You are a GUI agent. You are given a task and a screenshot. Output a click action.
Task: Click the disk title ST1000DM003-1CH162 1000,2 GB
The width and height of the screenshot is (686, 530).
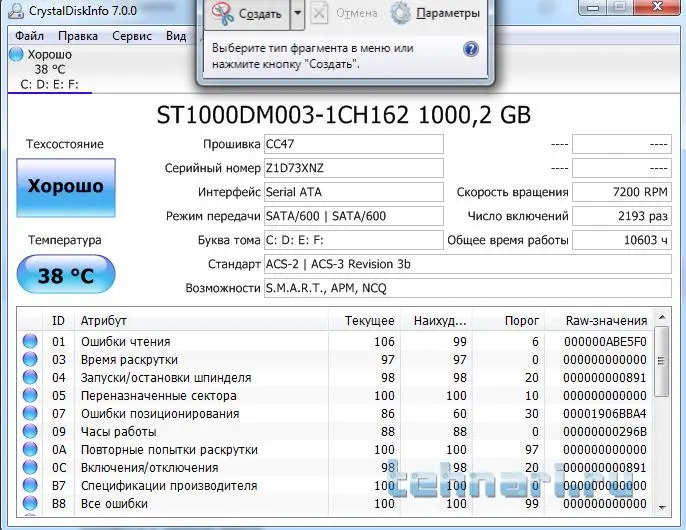[344, 115]
